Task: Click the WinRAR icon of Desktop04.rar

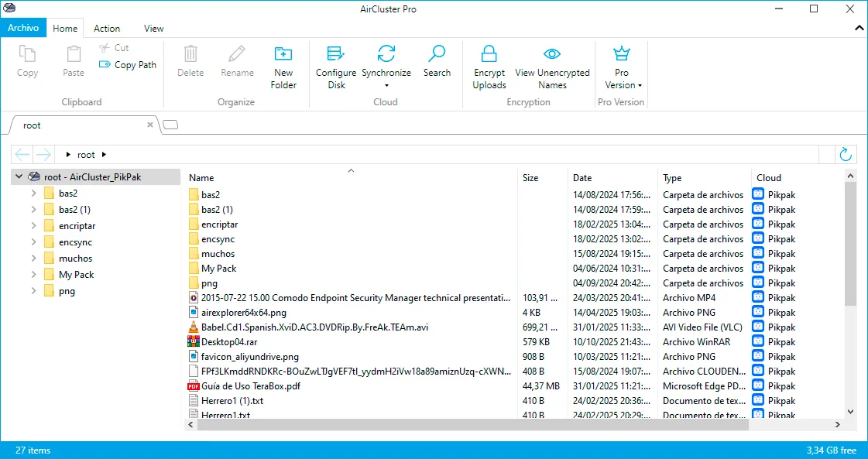Action: (194, 341)
